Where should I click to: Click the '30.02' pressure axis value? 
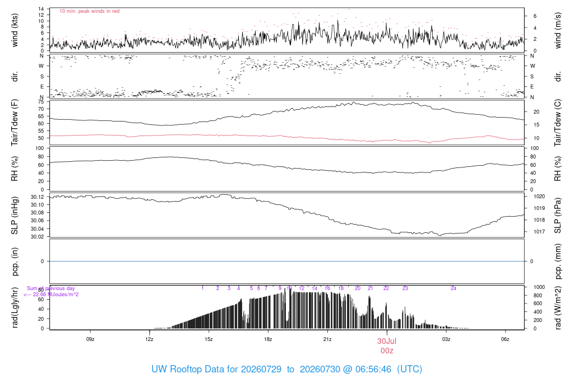tap(37, 236)
